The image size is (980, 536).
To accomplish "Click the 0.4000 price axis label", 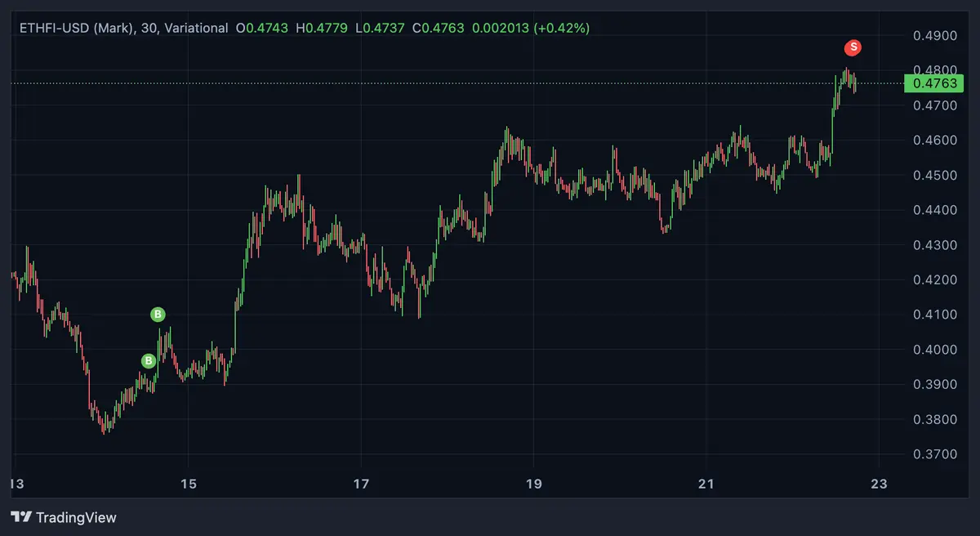I will pyautogui.click(x=936, y=350).
